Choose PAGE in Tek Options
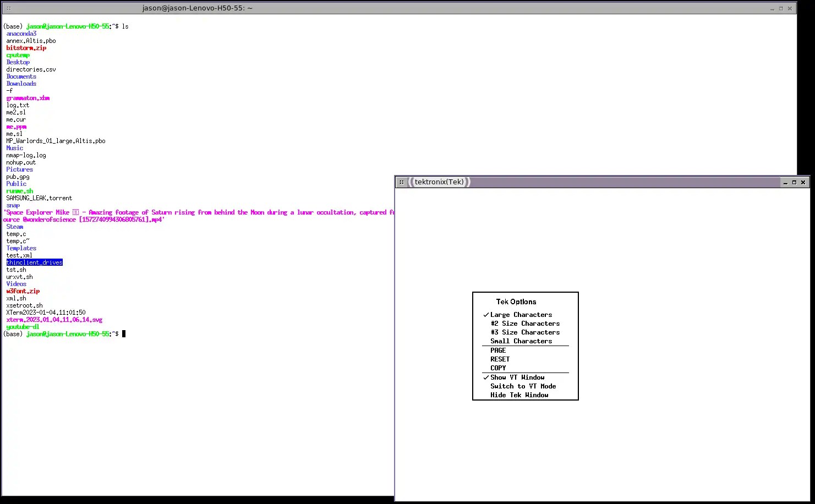 pyautogui.click(x=498, y=350)
